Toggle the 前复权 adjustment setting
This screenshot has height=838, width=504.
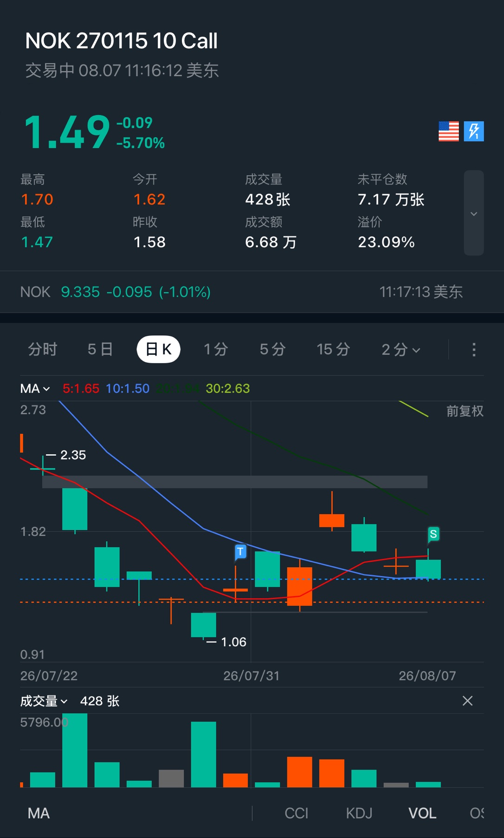click(x=465, y=411)
